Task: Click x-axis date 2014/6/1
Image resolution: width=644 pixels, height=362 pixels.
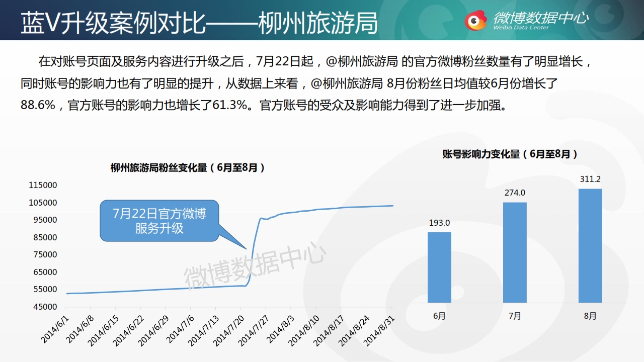Action: 55,329
